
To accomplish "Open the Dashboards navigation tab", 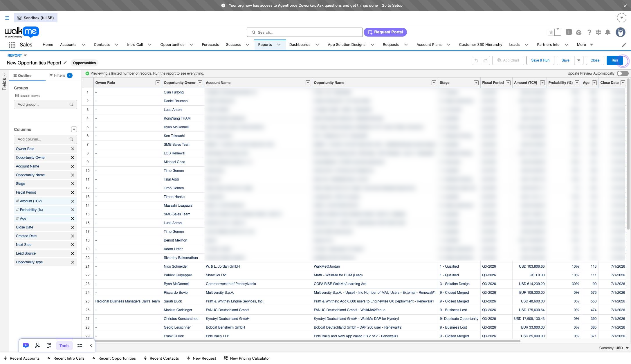I will [x=300, y=45].
